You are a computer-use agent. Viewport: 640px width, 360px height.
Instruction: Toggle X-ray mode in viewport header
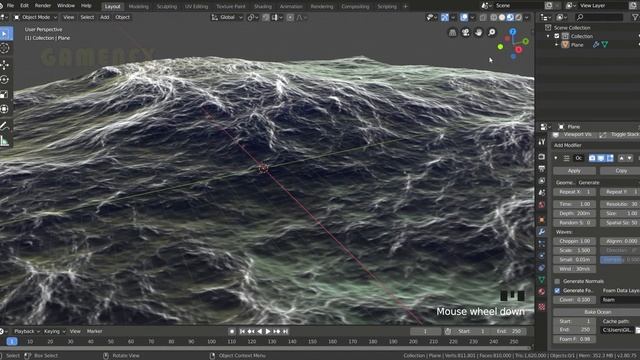[x=483, y=18]
